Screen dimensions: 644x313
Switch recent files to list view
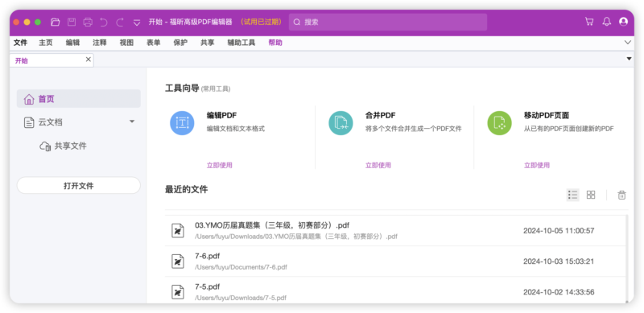(x=572, y=195)
